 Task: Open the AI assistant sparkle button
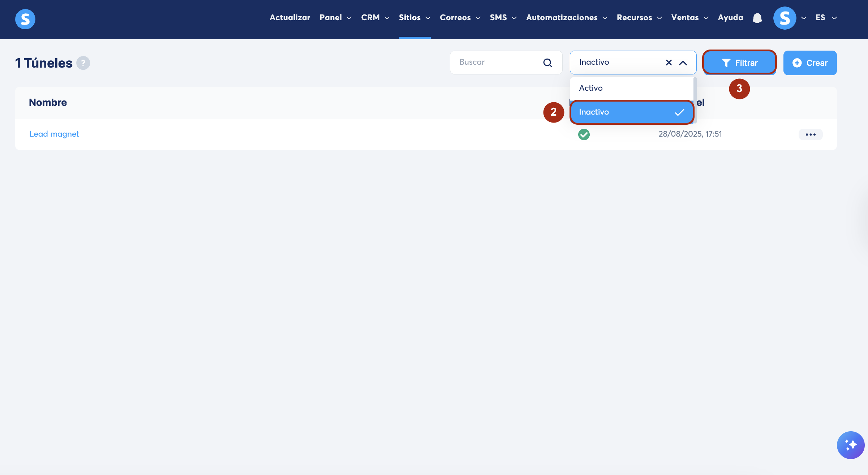click(x=850, y=445)
